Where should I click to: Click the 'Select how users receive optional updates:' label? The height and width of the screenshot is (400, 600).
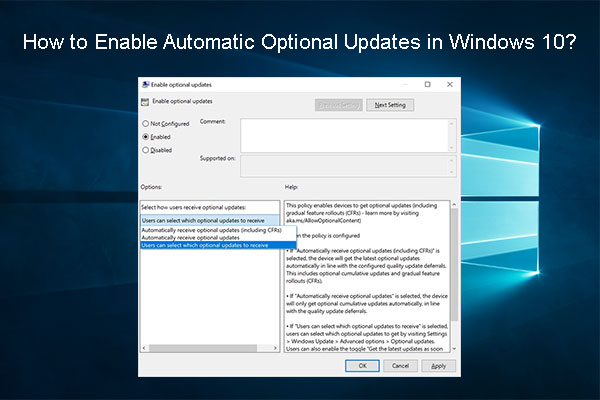click(193, 207)
